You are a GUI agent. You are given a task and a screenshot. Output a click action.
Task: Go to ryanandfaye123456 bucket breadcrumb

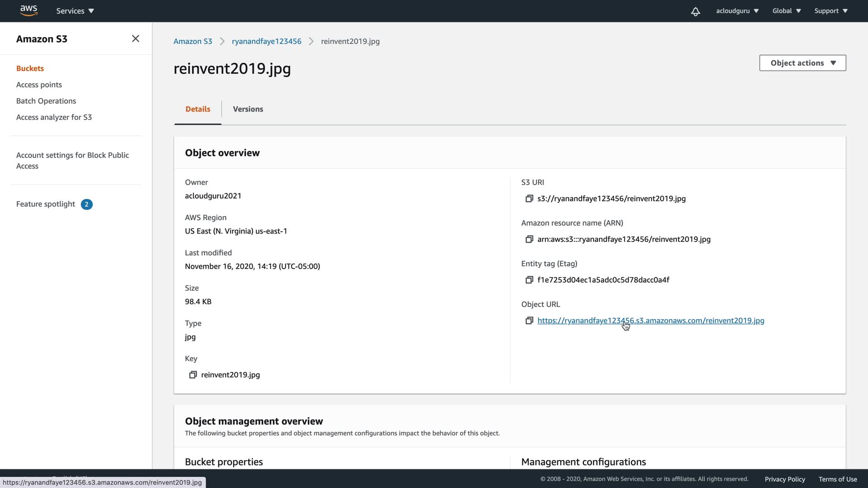(266, 42)
